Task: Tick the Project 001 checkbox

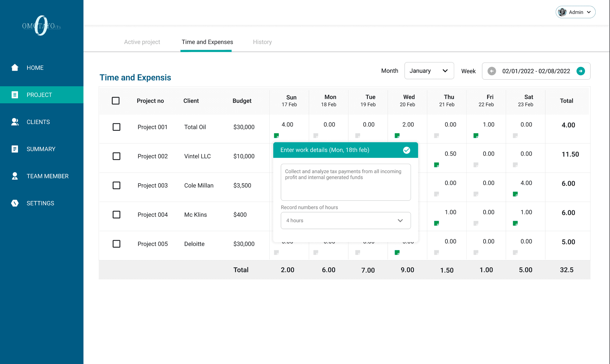Action: (116, 127)
